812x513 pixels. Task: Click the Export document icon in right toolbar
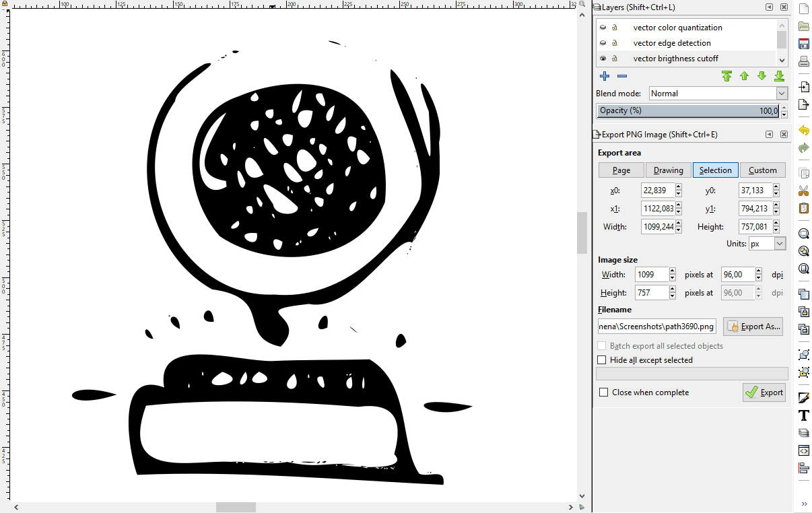pyautogui.click(x=803, y=104)
